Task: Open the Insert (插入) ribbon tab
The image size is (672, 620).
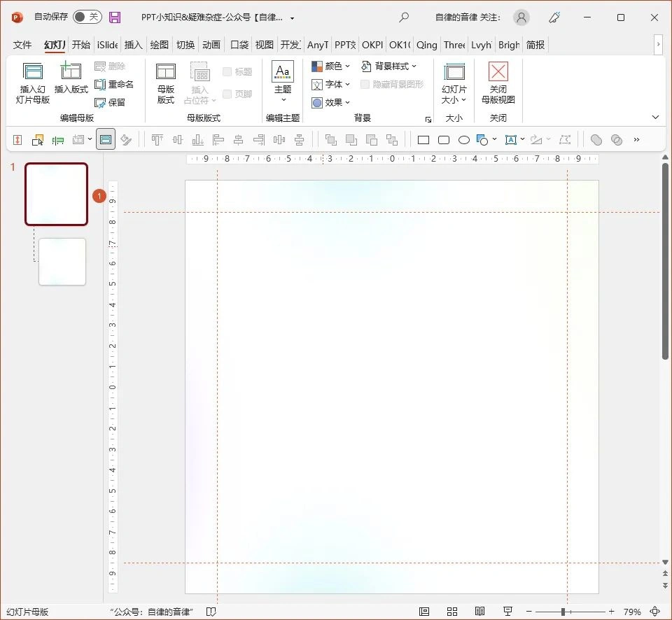Action: 133,45
